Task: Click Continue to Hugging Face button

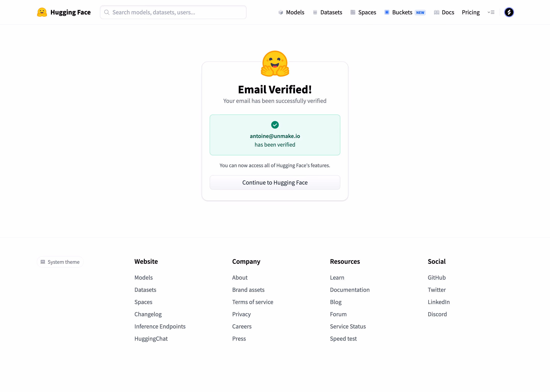Action: [x=275, y=182]
